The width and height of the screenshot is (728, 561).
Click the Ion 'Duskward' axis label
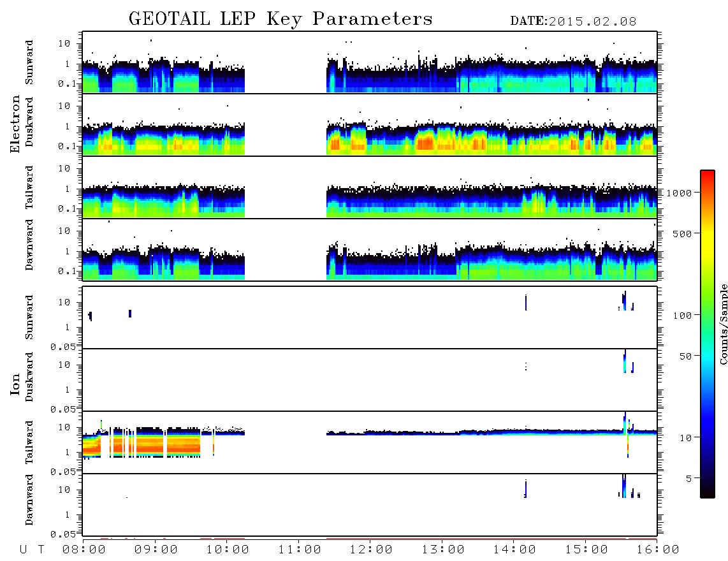(29, 377)
